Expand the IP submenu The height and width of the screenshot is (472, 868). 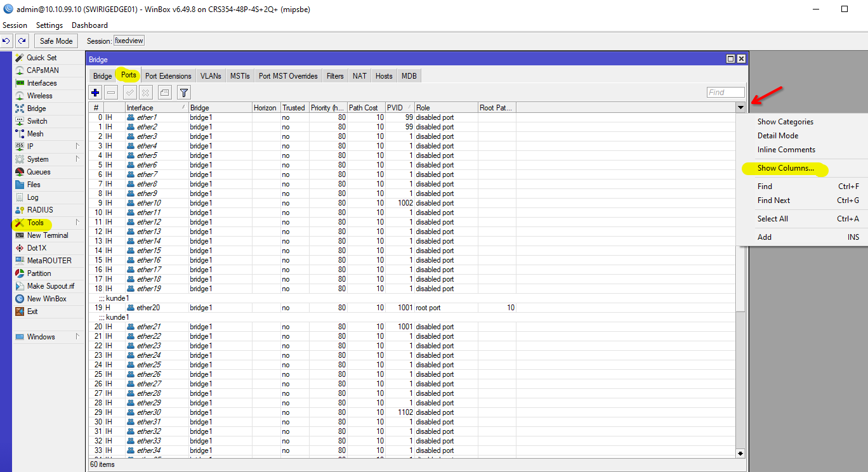tap(30, 147)
